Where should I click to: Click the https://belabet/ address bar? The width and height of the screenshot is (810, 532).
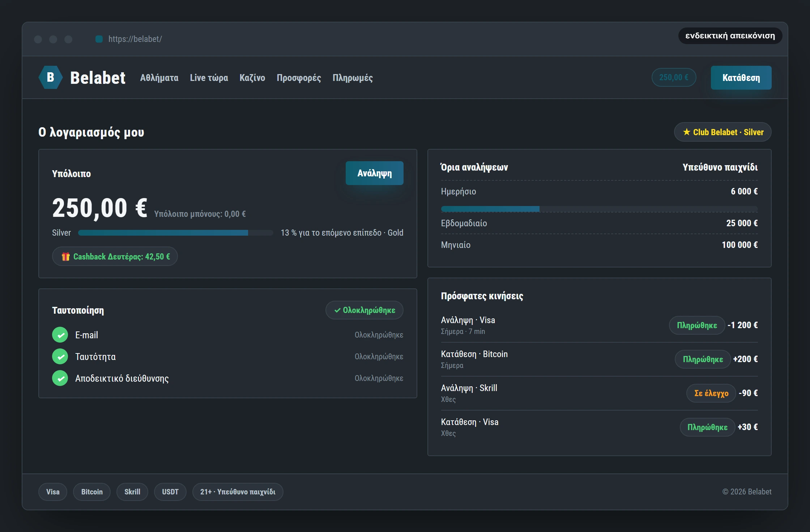[135, 39]
